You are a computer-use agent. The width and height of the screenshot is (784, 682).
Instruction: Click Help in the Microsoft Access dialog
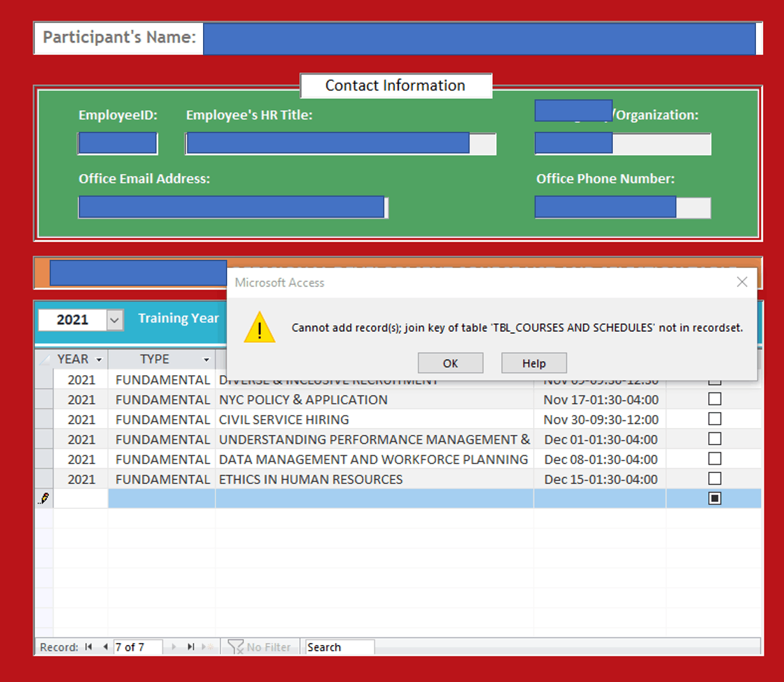534,363
